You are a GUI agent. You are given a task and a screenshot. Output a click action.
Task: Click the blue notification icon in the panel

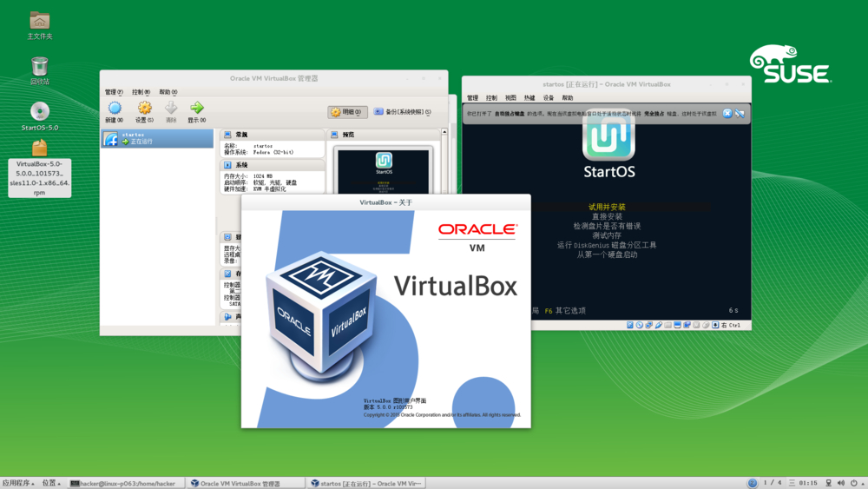click(753, 483)
